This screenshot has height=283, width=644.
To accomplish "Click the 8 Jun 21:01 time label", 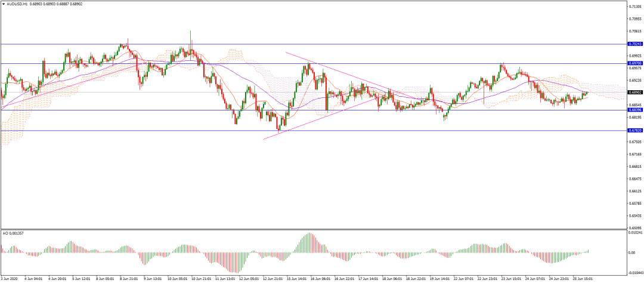I will pyautogui.click(x=129, y=278).
